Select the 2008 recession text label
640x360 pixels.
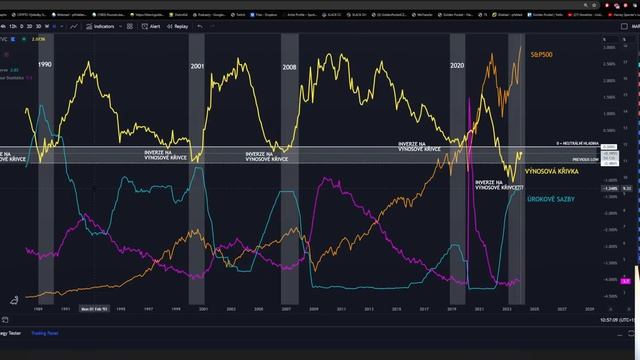(289, 67)
